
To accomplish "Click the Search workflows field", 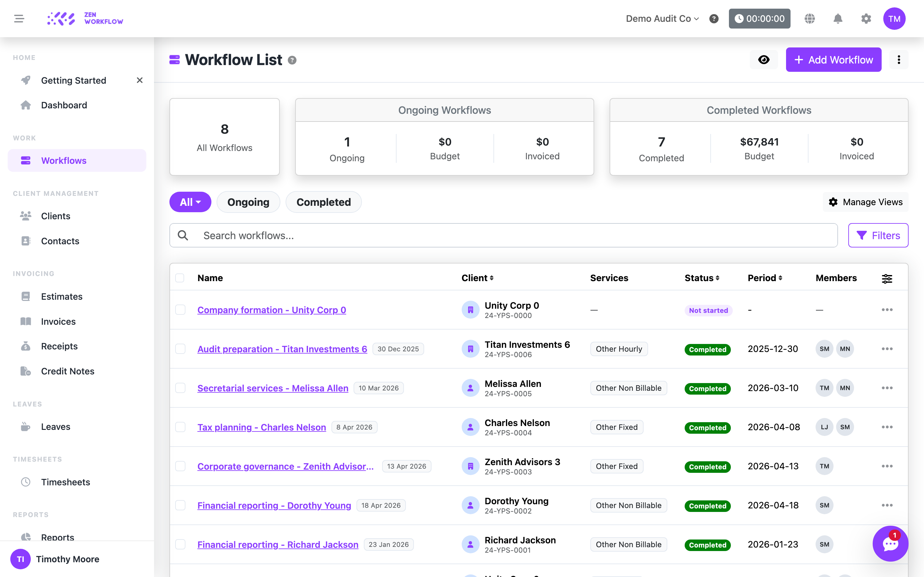I will (503, 236).
